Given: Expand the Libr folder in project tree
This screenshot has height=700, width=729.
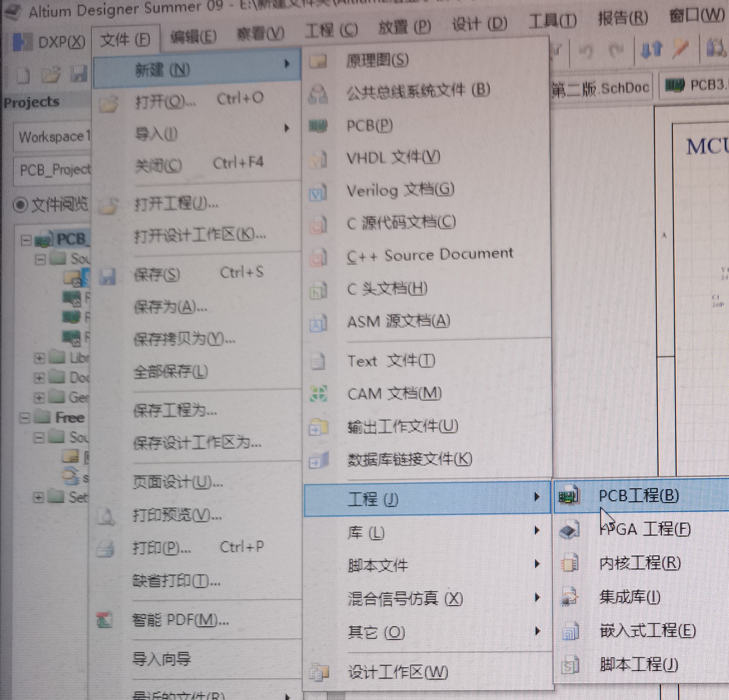Looking at the screenshot, I should point(39,358).
